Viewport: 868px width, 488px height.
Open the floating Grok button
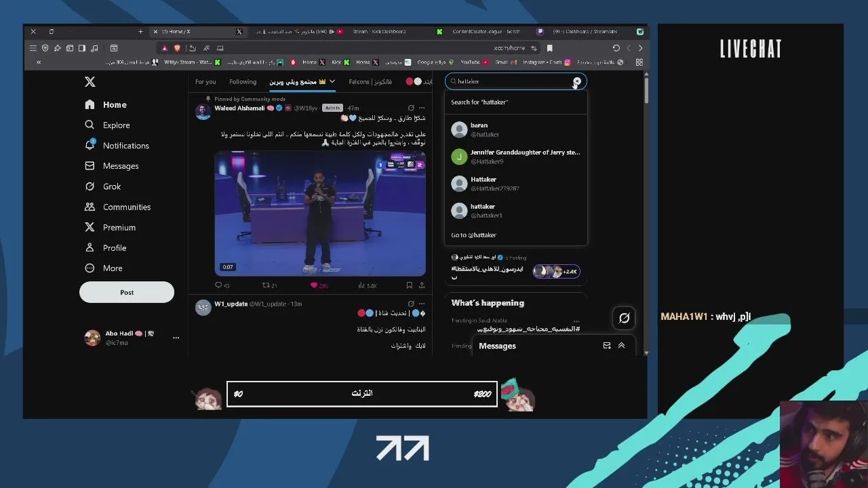click(625, 317)
